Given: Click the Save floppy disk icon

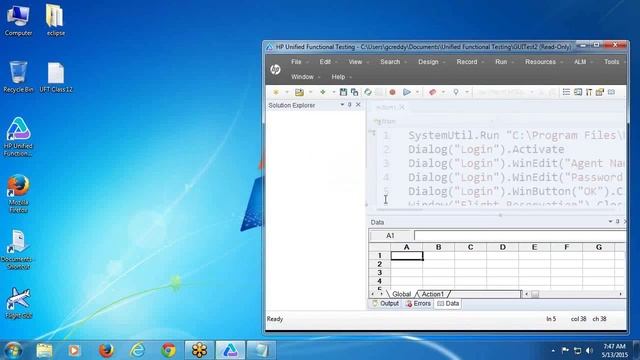Looking at the screenshot, I should pos(343,92).
